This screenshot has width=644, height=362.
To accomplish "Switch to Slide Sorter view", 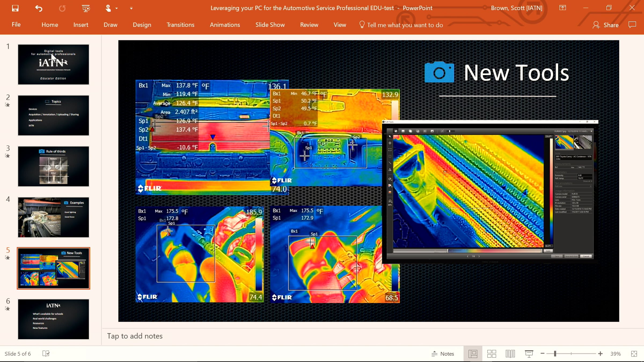I will pos(491,354).
